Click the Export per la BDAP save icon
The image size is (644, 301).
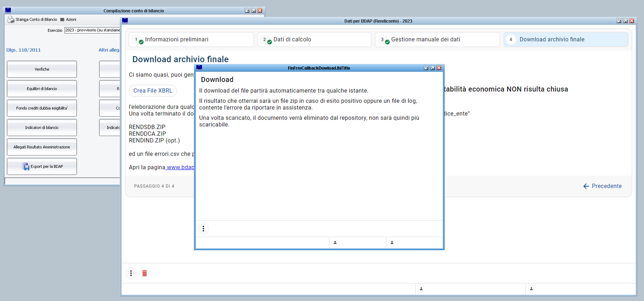pyautogui.click(x=26, y=166)
